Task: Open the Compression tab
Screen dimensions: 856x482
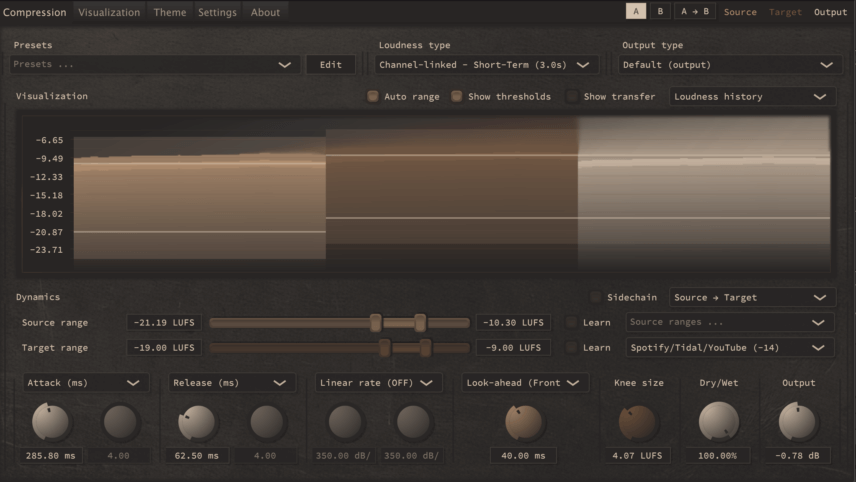Action: click(34, 12)
